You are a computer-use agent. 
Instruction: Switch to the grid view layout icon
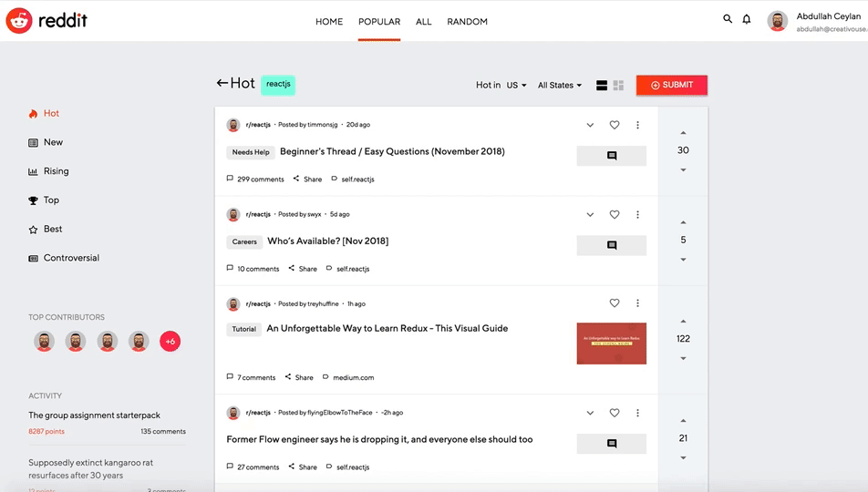coord(618,86)
